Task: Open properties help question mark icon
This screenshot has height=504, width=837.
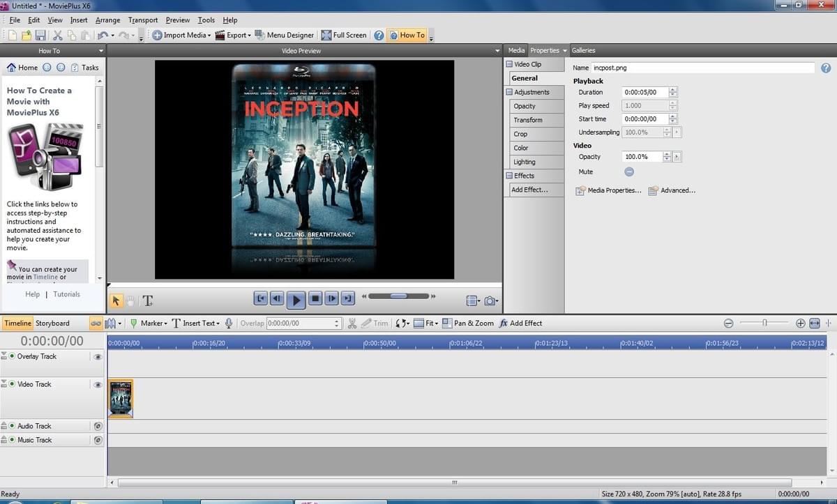Action: (826, 68)
